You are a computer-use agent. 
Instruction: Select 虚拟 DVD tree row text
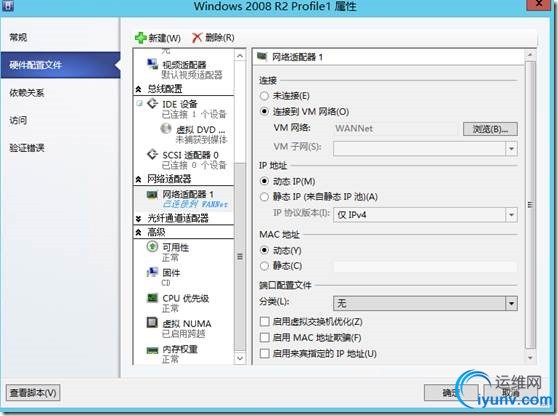tap(200, 130)
